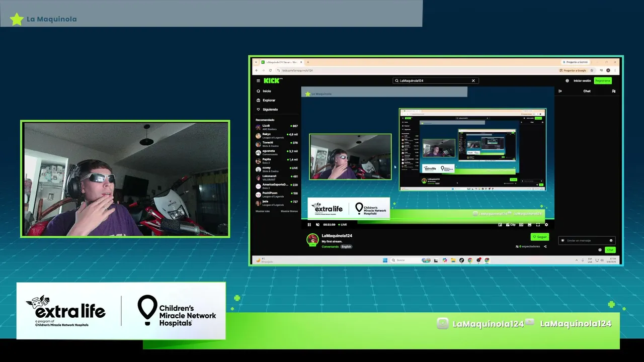
Task: Show hidden system tray icons
Action: [577, 260]
